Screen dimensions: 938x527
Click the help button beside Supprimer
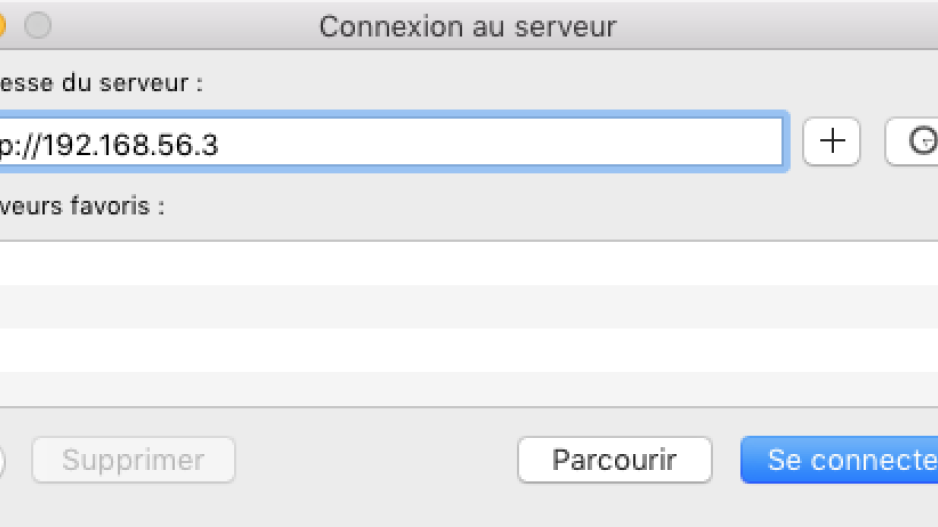click(2, 461)
